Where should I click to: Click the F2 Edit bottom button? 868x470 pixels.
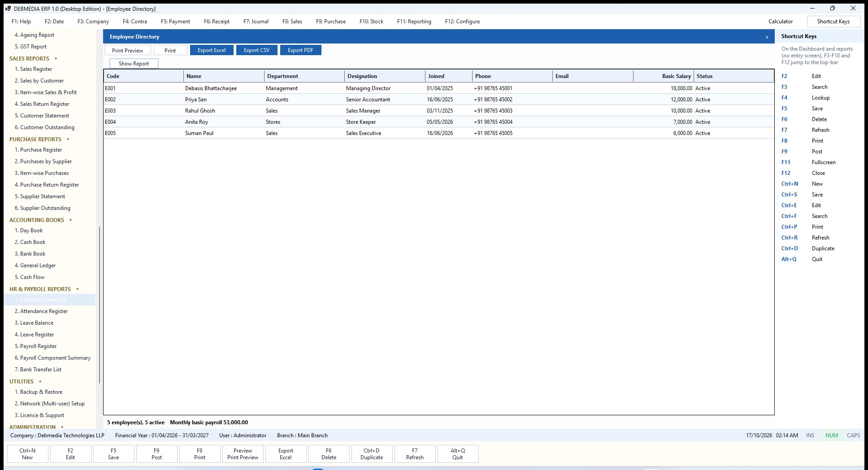tap(70, 454)
